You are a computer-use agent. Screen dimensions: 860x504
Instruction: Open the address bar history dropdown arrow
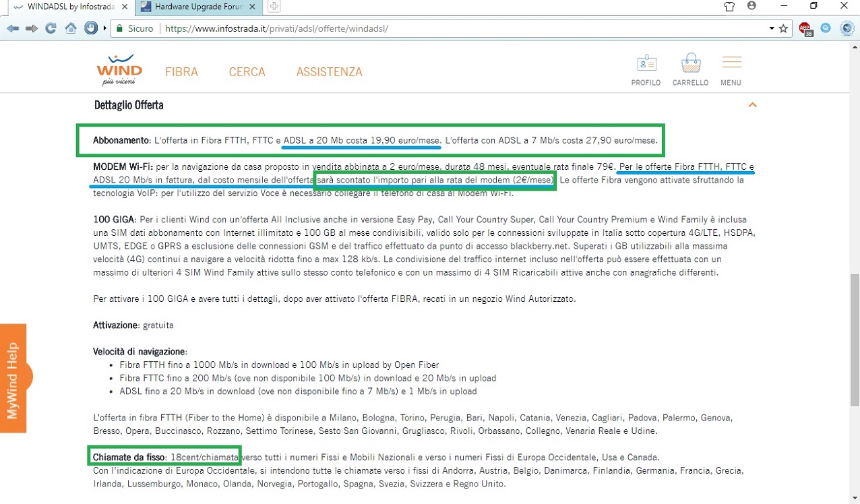(x=772, y=29)
